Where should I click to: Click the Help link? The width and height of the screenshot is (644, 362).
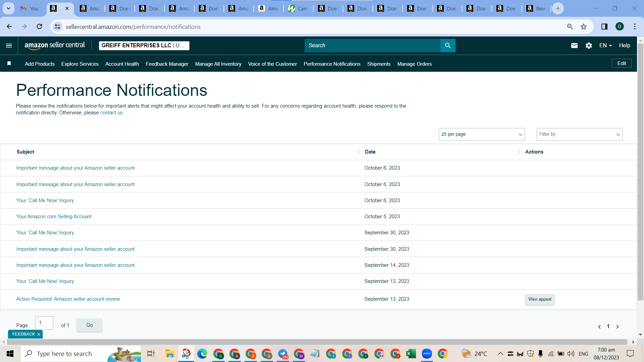pyautogui.click(x=624, y=46)
